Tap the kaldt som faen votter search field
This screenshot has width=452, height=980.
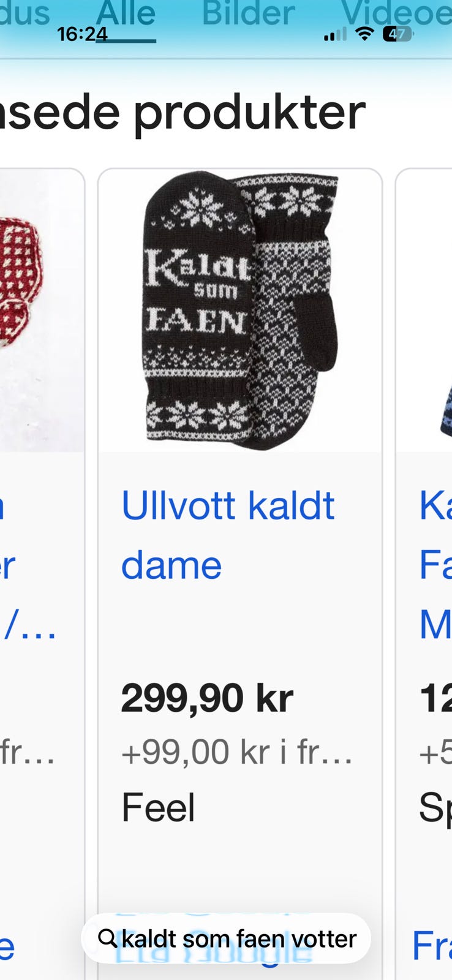click(226, 938)
